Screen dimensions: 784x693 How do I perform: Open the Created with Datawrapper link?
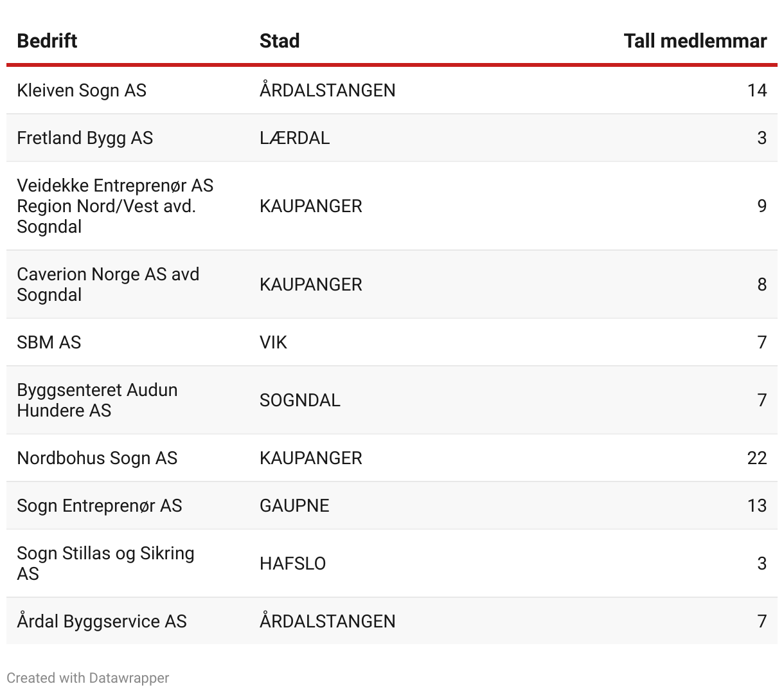pos(88,678)
